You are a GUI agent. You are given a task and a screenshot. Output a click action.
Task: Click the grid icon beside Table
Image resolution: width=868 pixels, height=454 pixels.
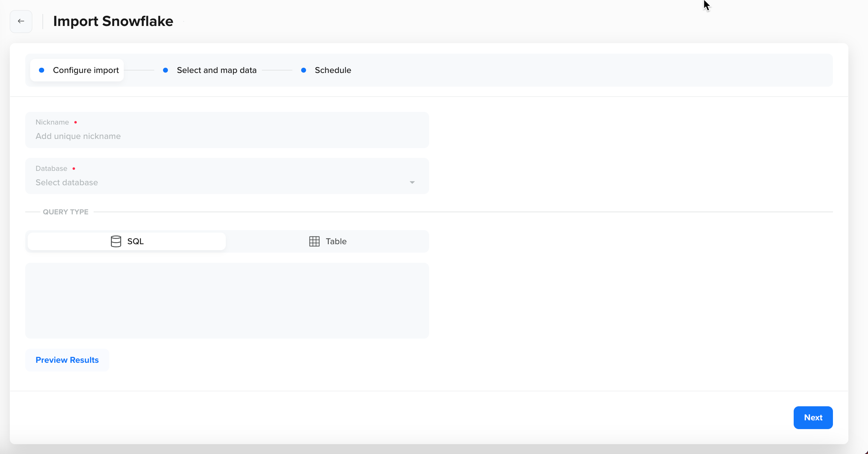pyautogui.click(x=314, y=241)
